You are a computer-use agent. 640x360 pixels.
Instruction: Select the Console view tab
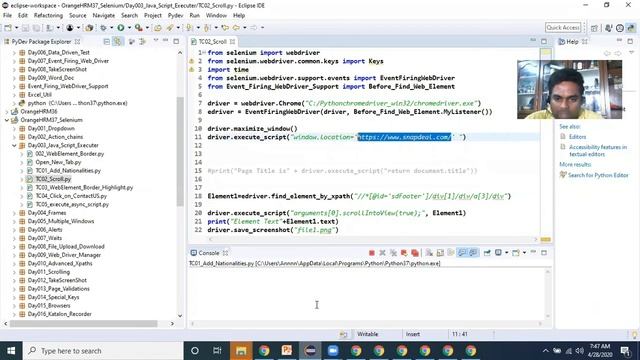click(x=209, y=253)
